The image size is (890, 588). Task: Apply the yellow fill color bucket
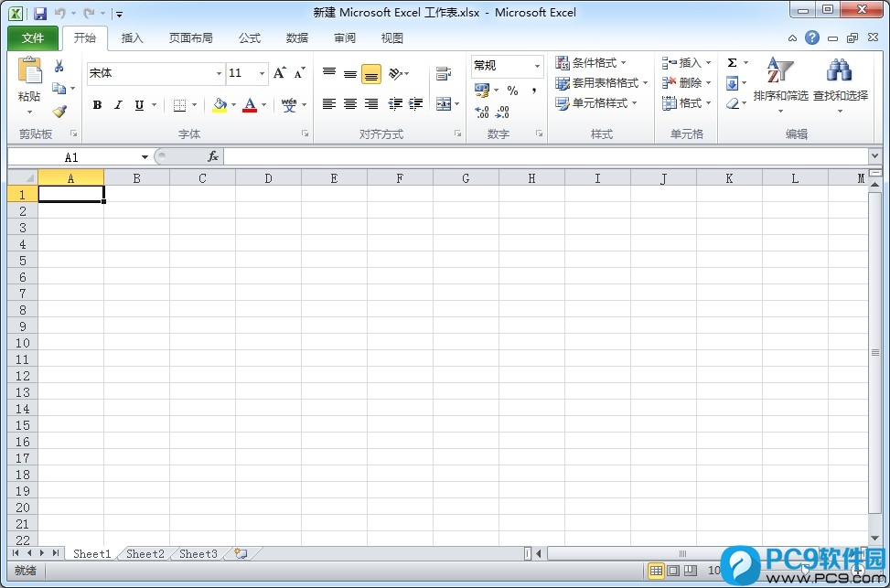tap(220, 105)
